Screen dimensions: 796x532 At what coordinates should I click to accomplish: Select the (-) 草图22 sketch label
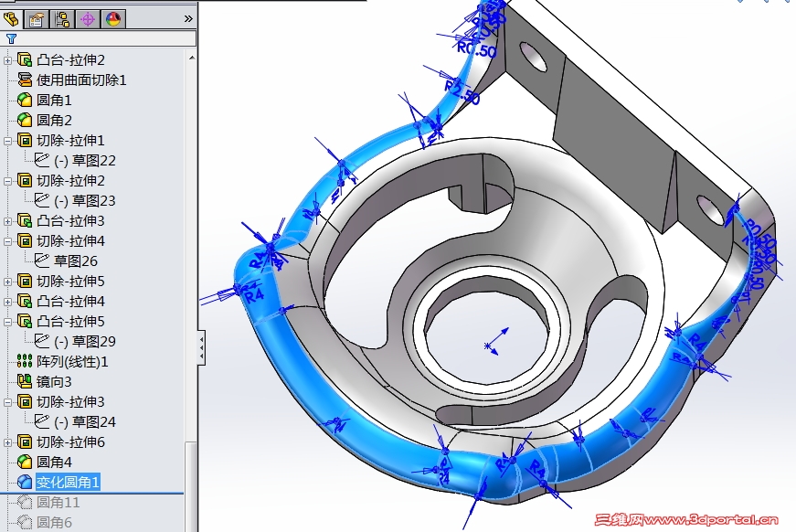pyautogui.click(x=85, y=160)
